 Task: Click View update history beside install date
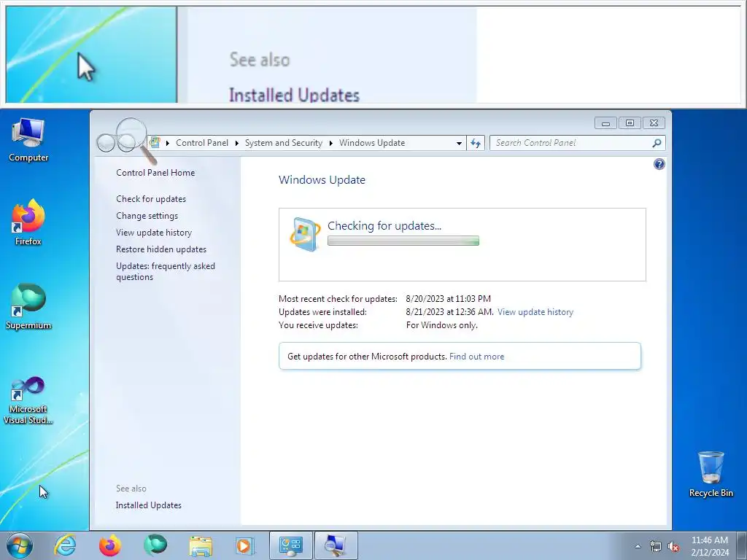535,312
